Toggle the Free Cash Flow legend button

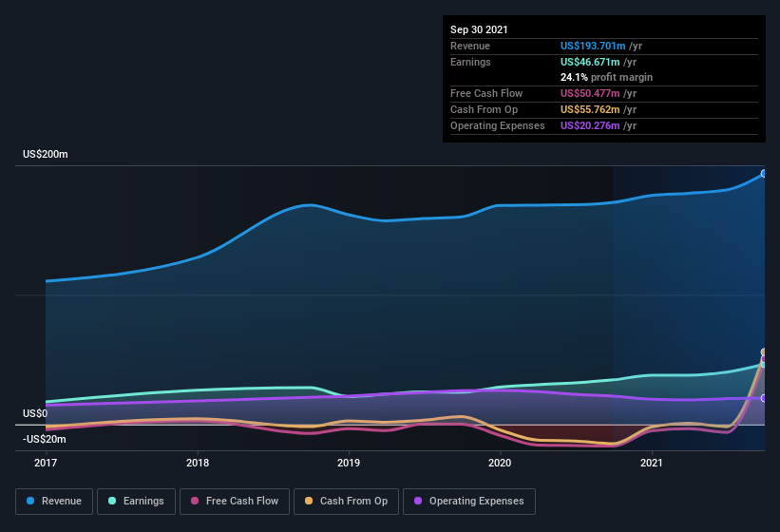235,502
